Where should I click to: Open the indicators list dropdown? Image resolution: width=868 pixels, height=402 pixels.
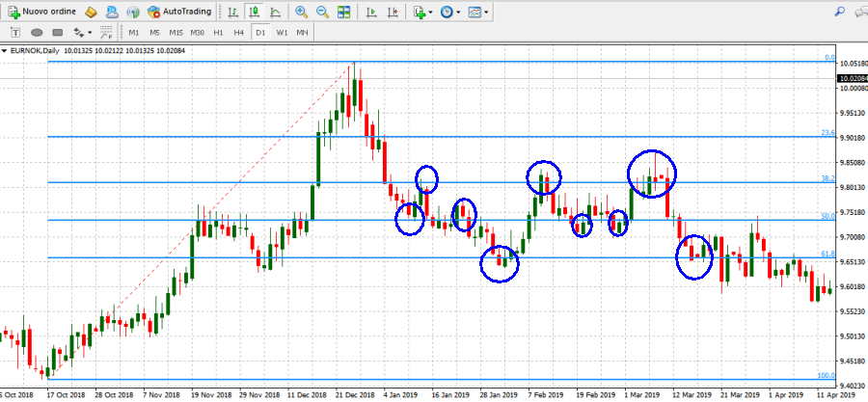421,12
